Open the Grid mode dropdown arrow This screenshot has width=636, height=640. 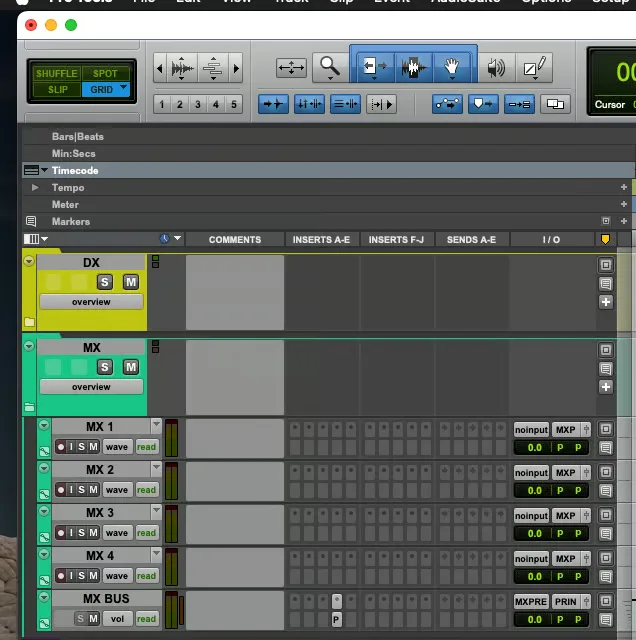(123, 87)
